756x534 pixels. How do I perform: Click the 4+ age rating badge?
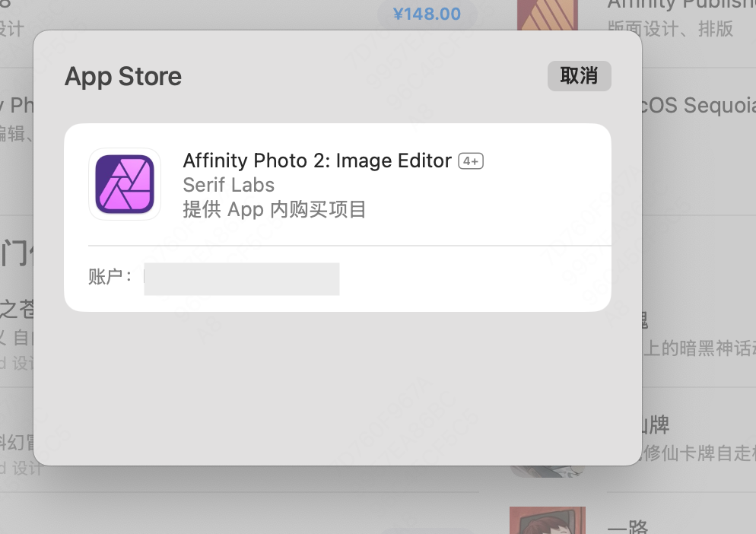click(471, 161)
